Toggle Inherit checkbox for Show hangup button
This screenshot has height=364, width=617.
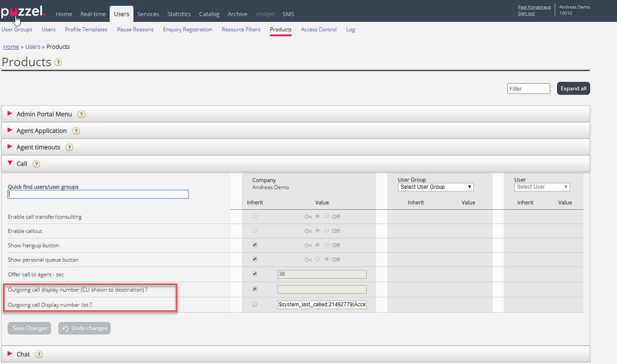click(255, 245)
